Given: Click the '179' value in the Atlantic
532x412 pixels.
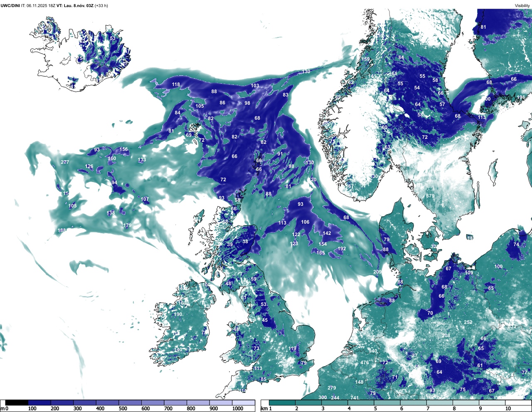Looking at the screenshot, I should click(127, 225).
